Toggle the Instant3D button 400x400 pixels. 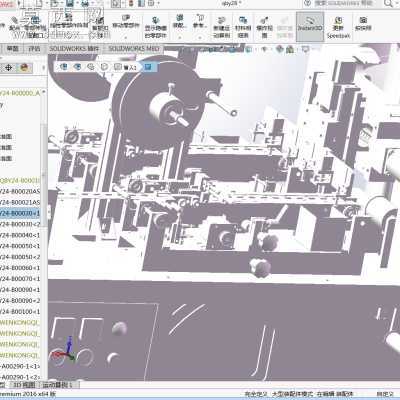pos(310,27)
